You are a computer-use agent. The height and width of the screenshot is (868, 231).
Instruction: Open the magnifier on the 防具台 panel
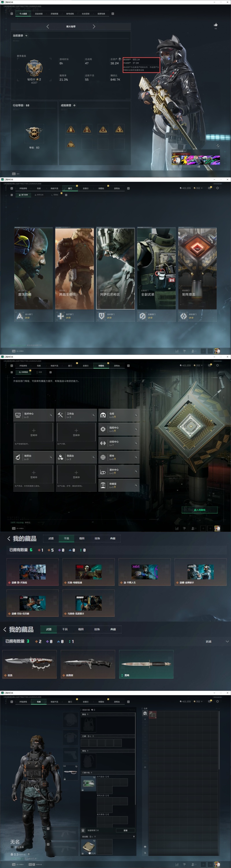tap(94, 457)
